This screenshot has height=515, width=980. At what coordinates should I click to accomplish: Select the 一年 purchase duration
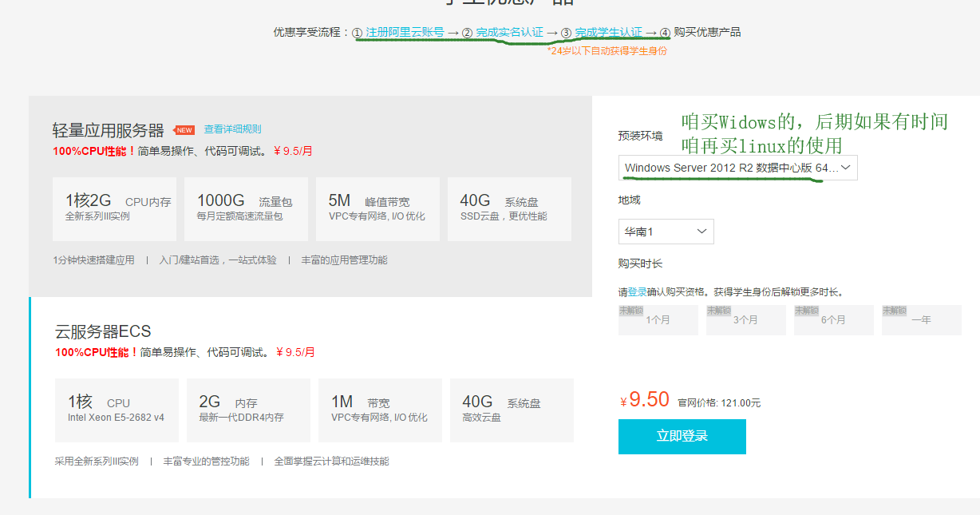[x=922, y=319]
